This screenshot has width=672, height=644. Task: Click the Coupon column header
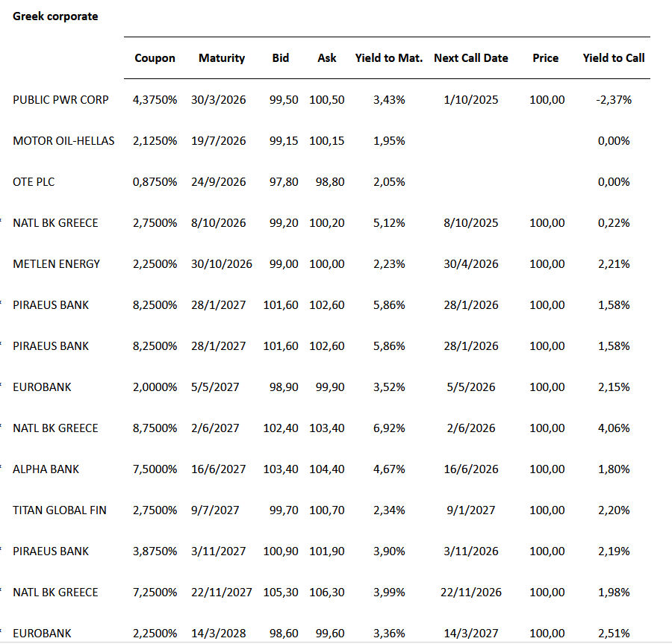pyautogui.click(x=155, y=58)
